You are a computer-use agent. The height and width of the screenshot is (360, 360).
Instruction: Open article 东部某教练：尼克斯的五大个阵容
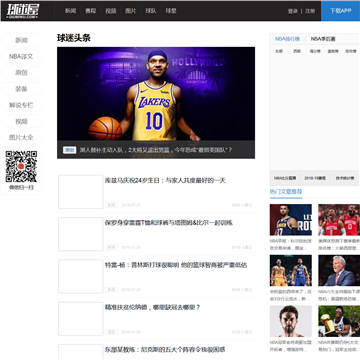pyautogui.click(x=165, y=349)
